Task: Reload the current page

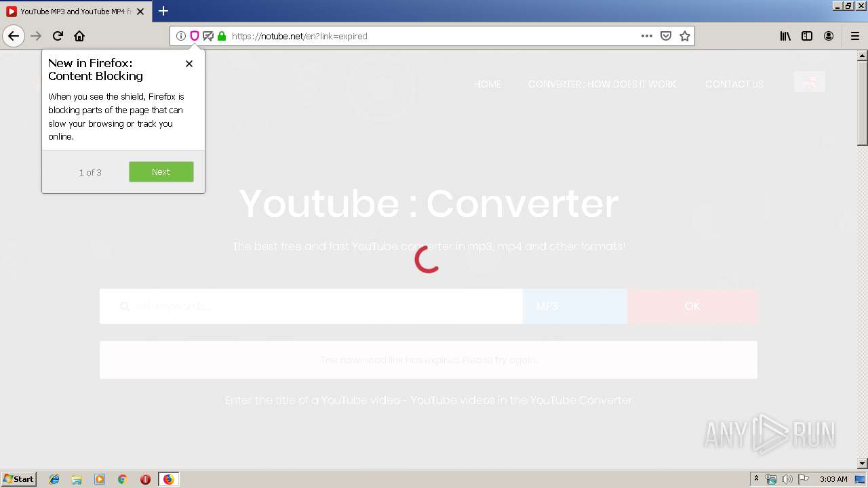Action: click(x=58, y=36)
